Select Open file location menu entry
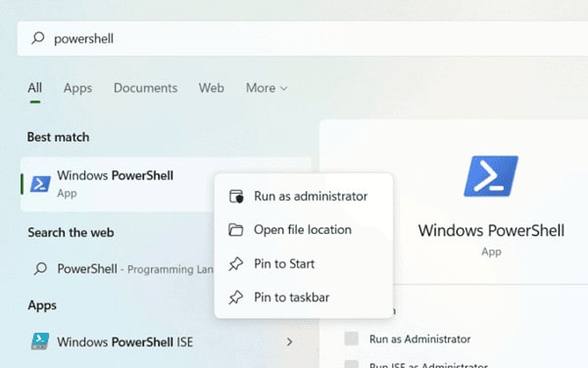 [304, 230]
